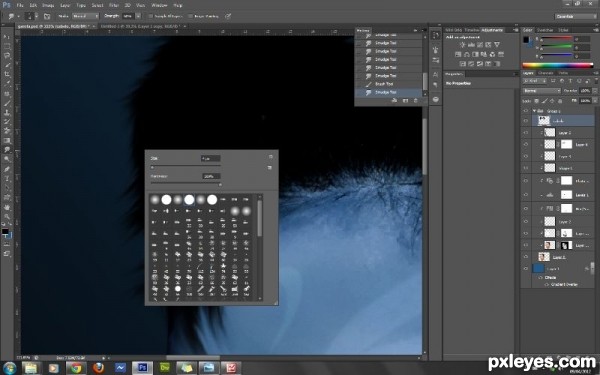Select the Type tool
This screenshot has height=375, width=600.
(x=7, y=179)
